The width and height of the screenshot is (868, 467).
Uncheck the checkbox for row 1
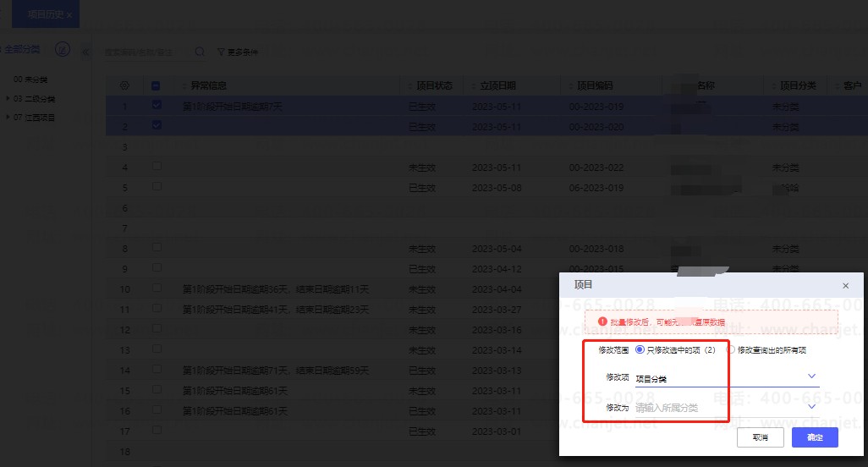(157, 105)
